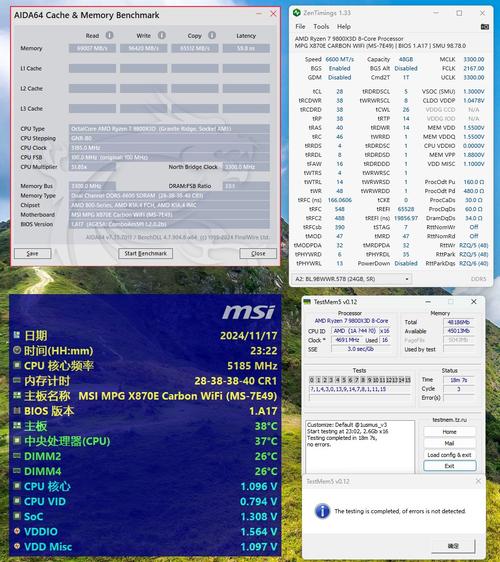Click Start Benchmark in AIDA64
Image resolution: width=500 pixels, height=562 pixels.
146,253
